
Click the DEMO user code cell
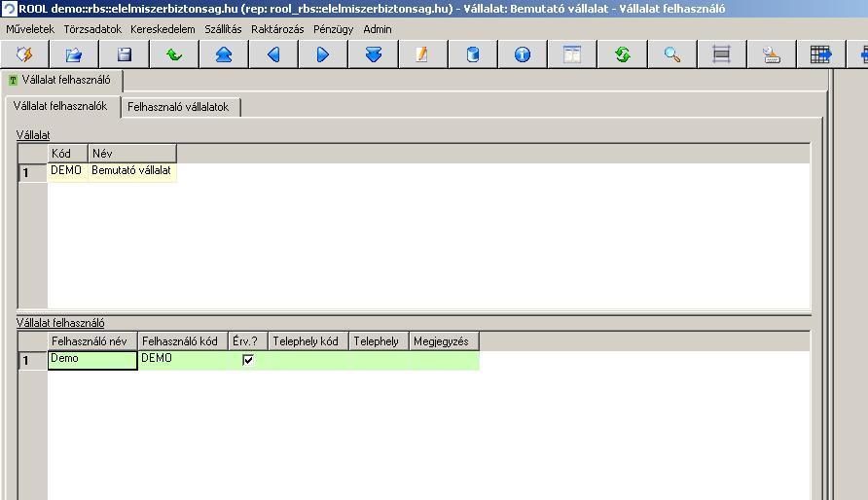coord(183,360)
